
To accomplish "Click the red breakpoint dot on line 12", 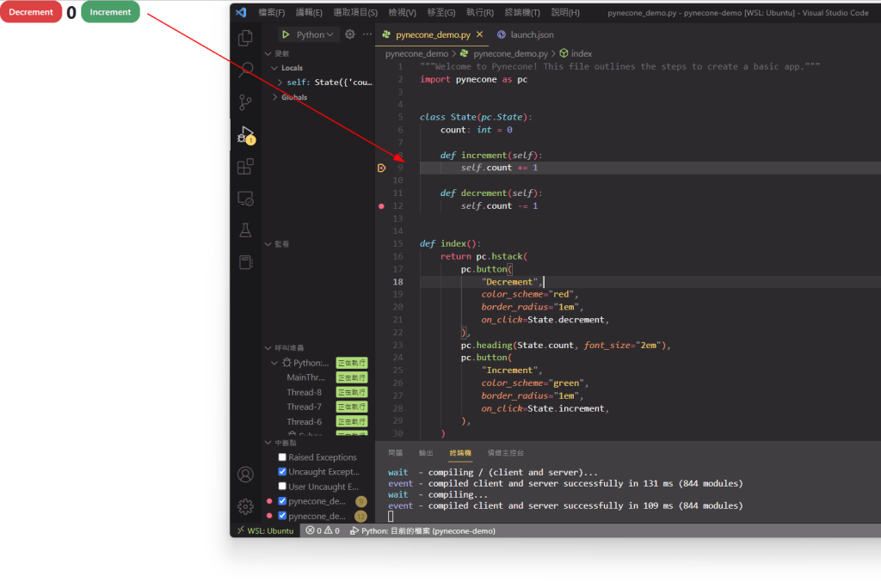I will click(x=381, y=206).
